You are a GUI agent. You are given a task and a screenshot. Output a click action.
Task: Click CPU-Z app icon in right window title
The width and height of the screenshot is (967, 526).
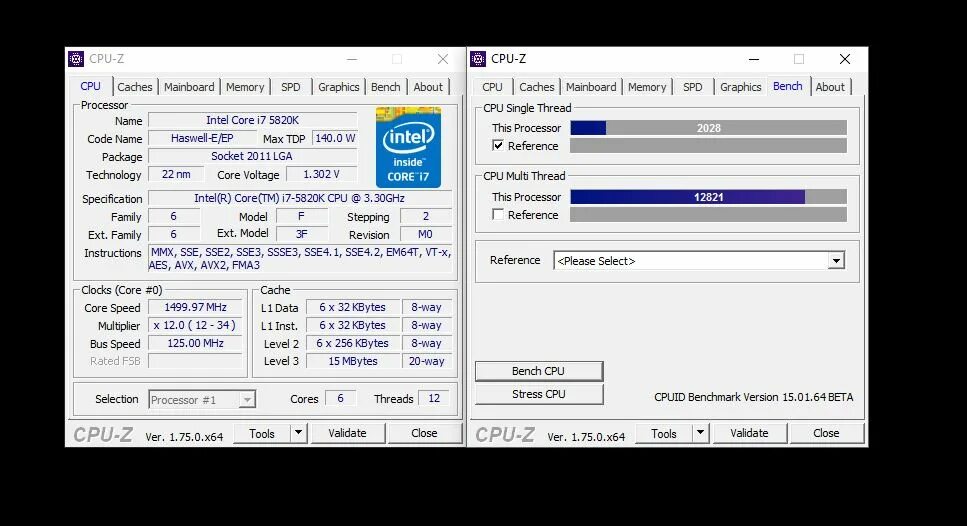coord(478,59)
